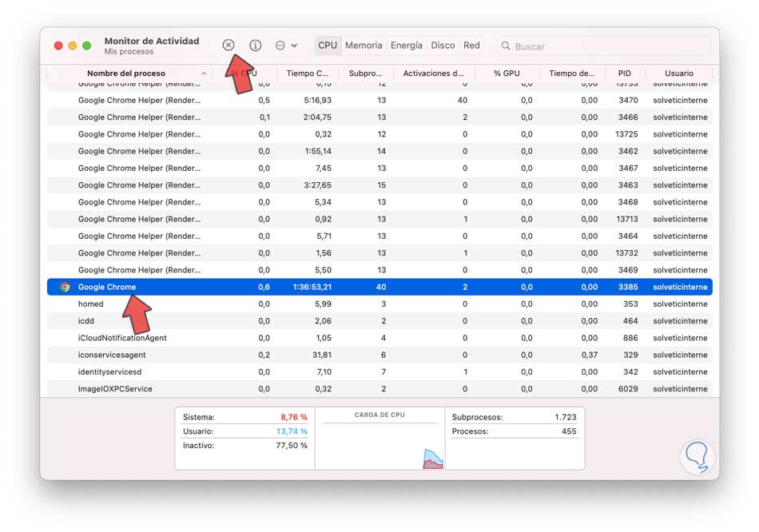Click the PID 3385 cell

[x=628, y=287]
